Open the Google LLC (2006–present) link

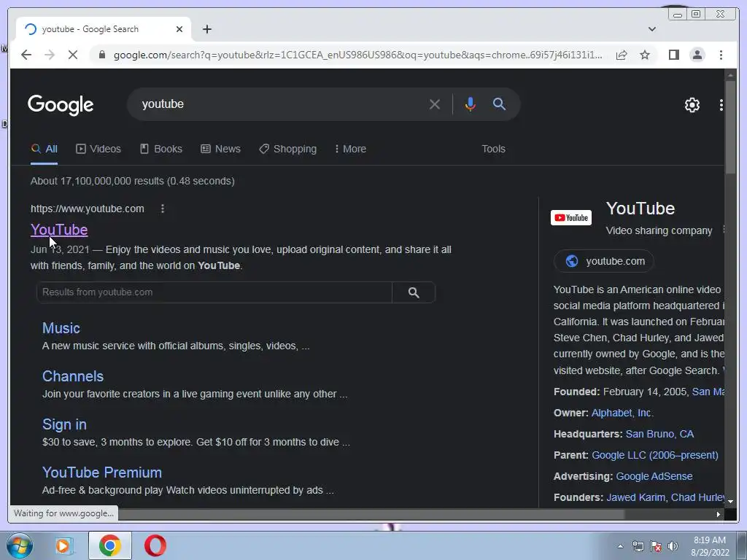click(654, 455)
